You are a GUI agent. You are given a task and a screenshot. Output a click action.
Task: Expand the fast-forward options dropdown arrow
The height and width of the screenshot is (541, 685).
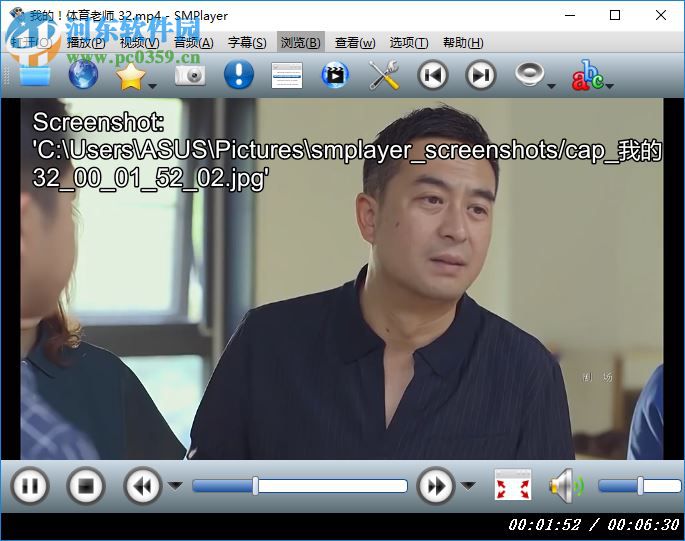pyautogui.click(x=468, y=486)
